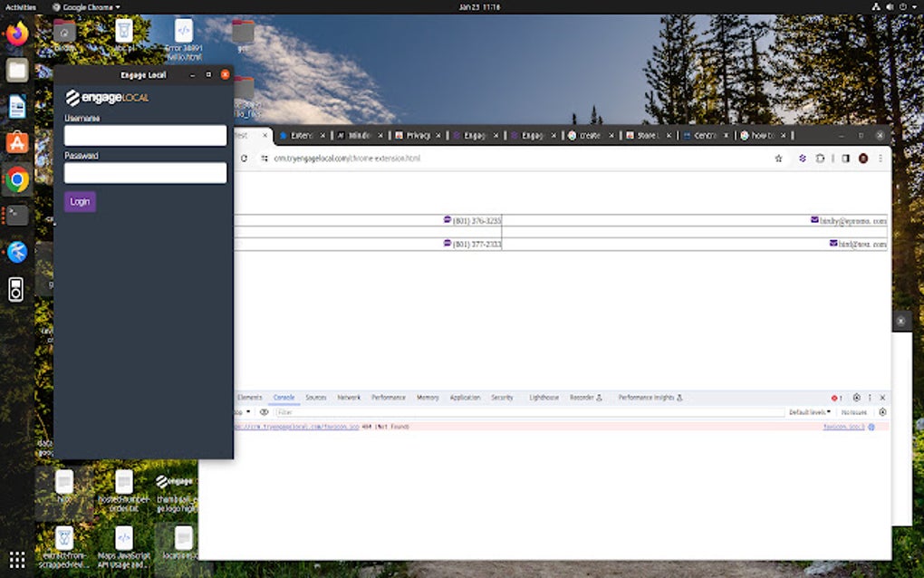Open the favicon.ico source link in Console
This screenshot has height=578, width=924.
(842, 426)
